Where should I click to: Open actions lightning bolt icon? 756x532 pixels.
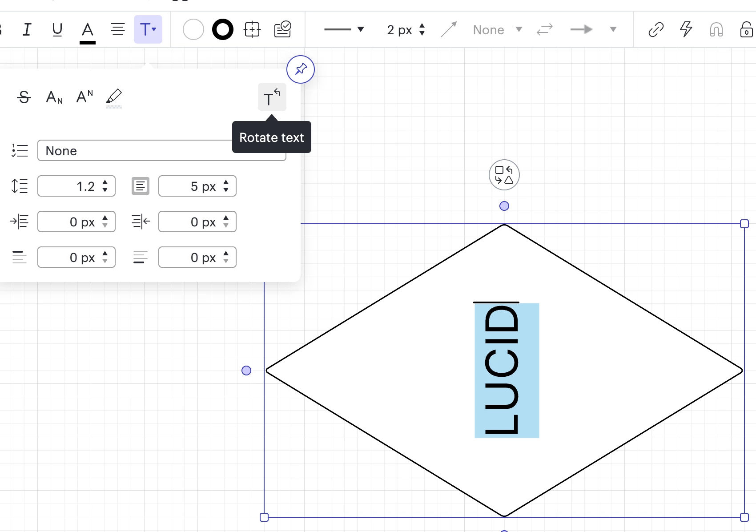(686, 30)
